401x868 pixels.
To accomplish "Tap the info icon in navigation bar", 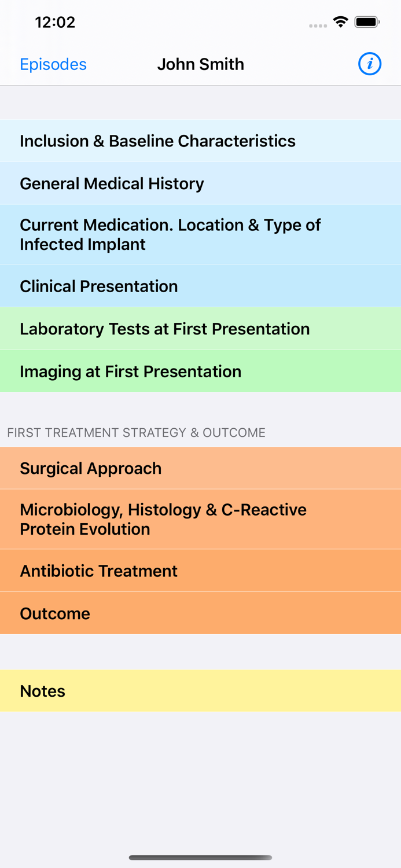I will [x=370, y=64].
